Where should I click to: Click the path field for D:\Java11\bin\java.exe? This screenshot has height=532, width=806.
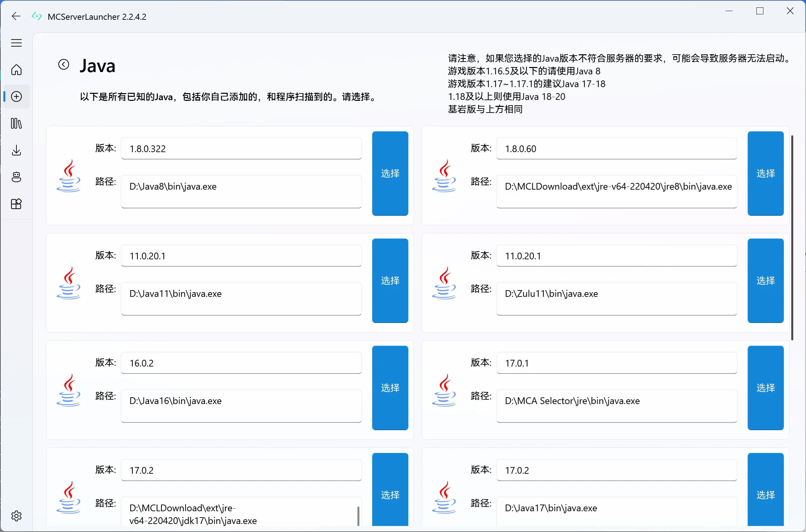[241, 300]
